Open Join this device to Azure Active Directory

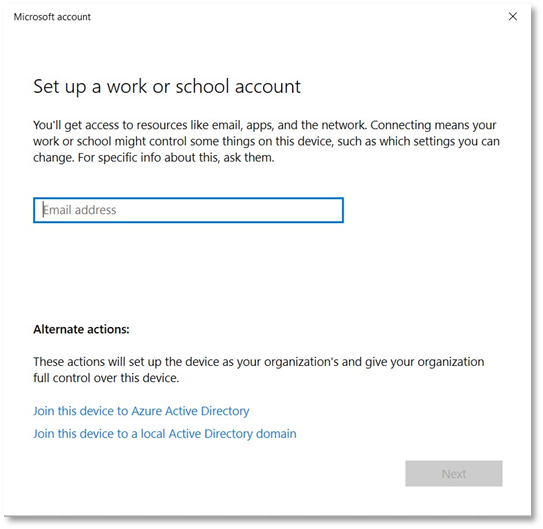tap(141, 411)
